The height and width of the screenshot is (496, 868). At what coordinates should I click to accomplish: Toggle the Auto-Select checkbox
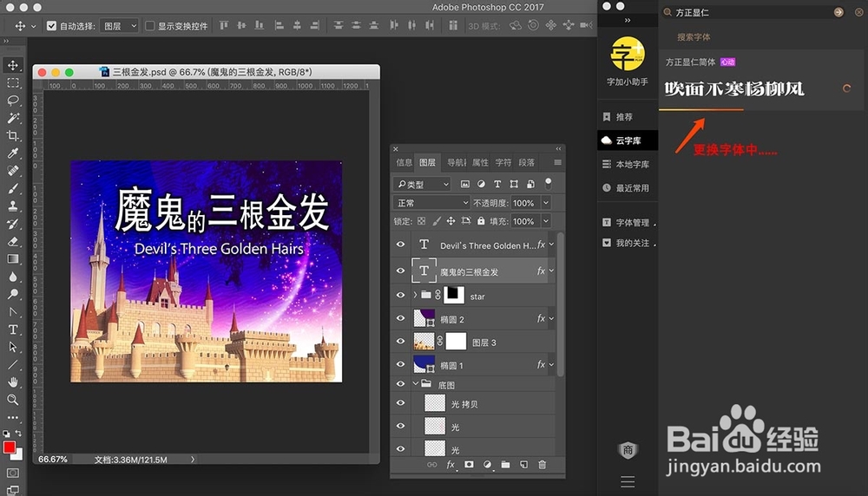pyautogui.click(x=51, y=26)
